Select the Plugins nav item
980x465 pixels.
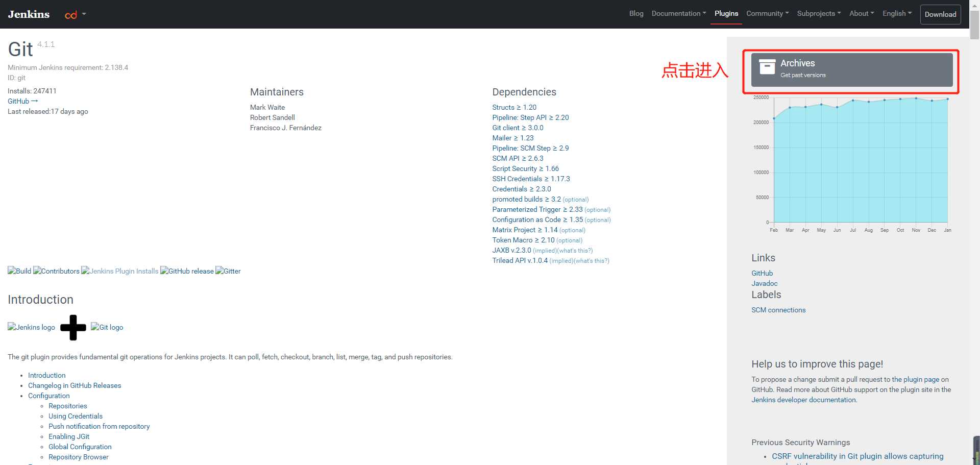tap(726, 14)
